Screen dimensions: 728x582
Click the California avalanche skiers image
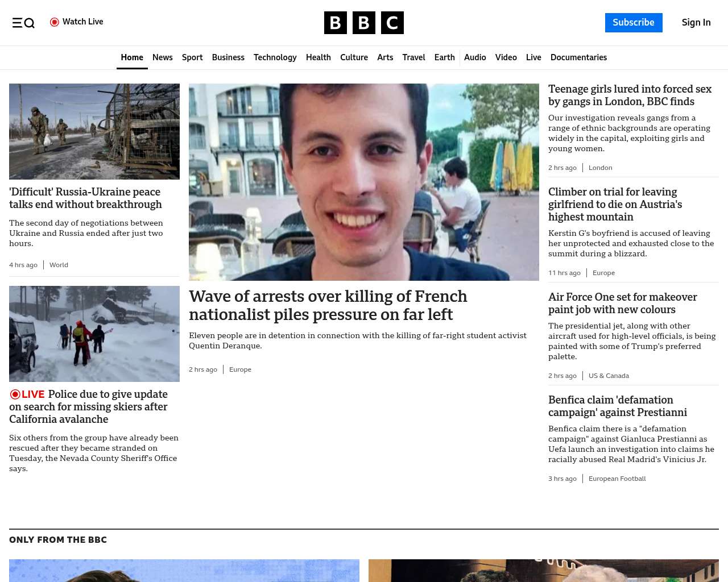pos(94,334)
